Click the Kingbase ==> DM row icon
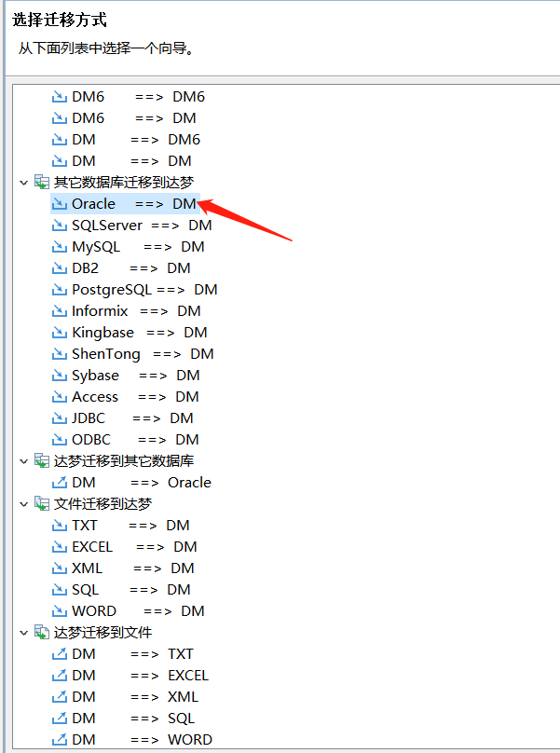This screenshot has width=560, height=753. click(x=59, y=333)
